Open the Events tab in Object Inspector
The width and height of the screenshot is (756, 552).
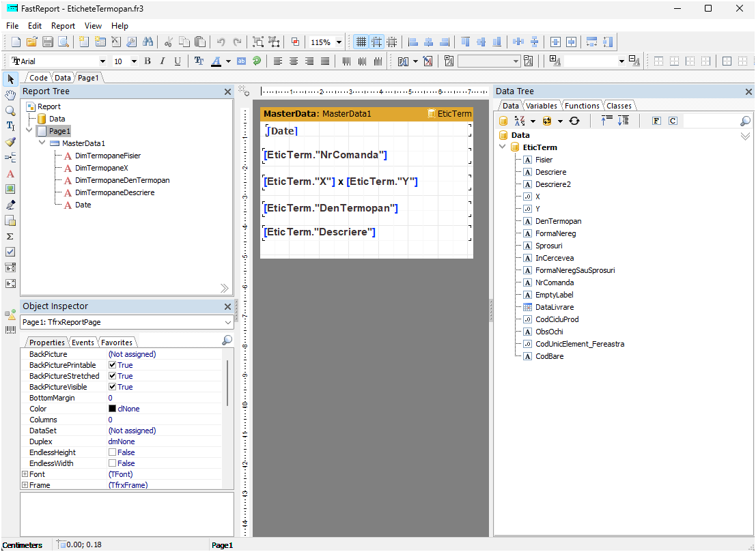point(83,343)
